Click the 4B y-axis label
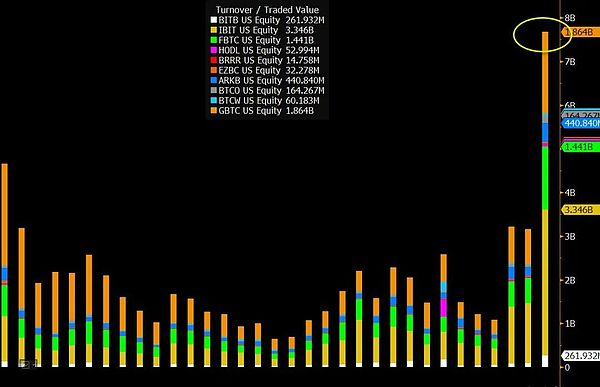Screen dimensions: 600x387 click(x=570, y=193)
